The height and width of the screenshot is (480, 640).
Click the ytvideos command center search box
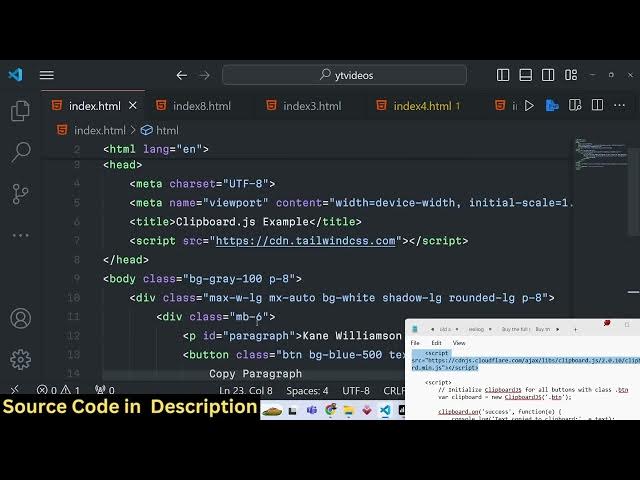click(x=344, y=75)
